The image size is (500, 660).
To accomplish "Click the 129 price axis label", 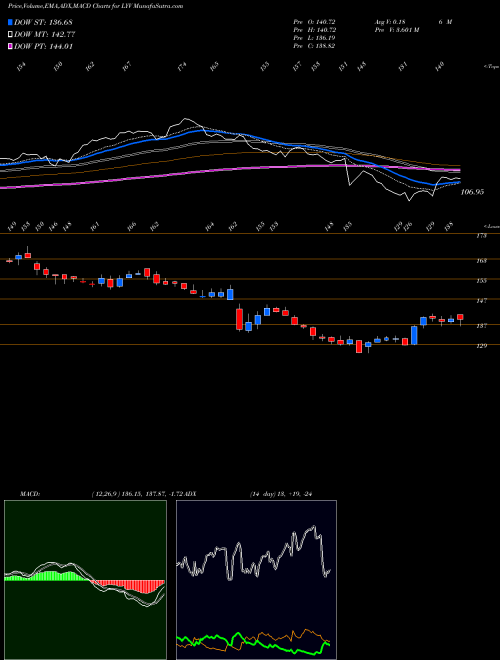I will tap(482, 346).
